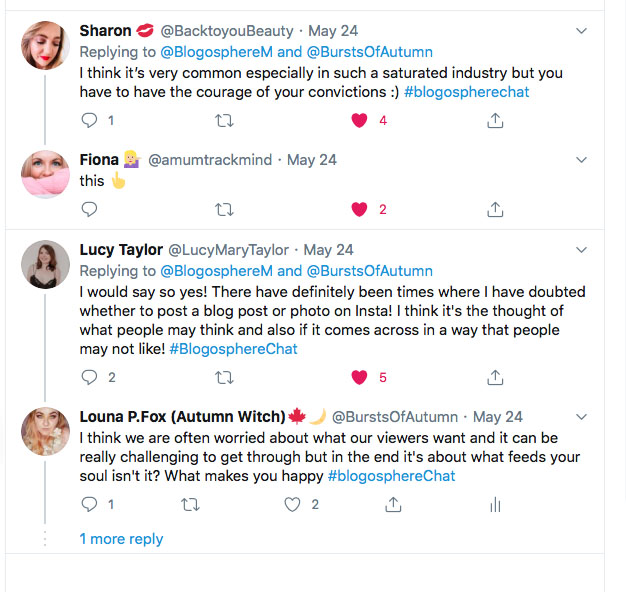Retweet Lucy Taylor's tweet
The width and height of the screenshot is (626, 592).
(224, 377)
